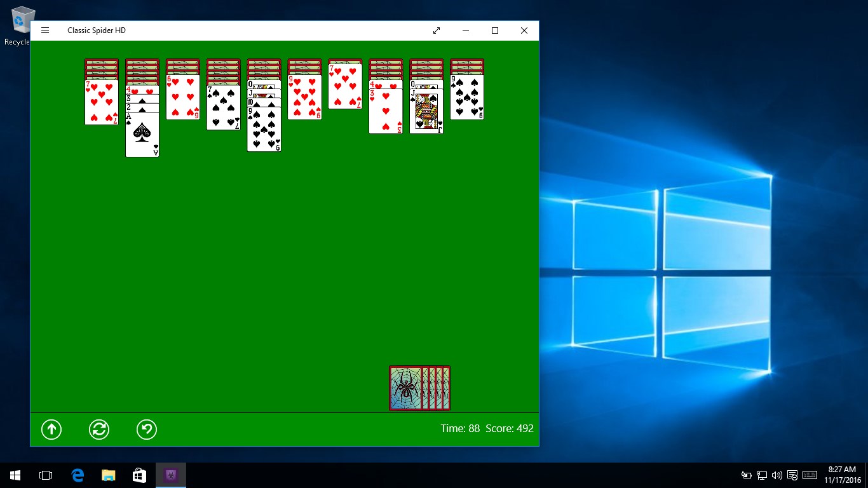Screen dimensions: 868x488
Task: Maximize the Classic Spider HD window
Action: pos(495,30)
